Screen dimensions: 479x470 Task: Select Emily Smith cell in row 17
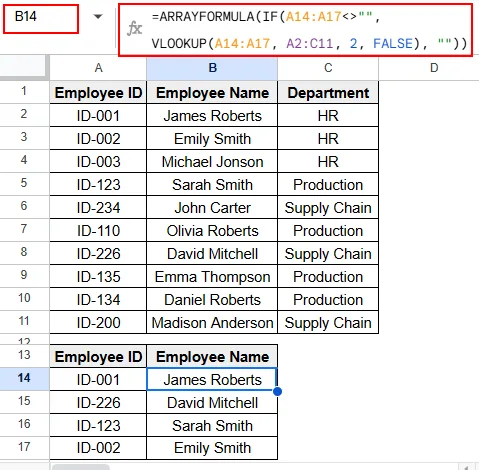click(212, 448)
